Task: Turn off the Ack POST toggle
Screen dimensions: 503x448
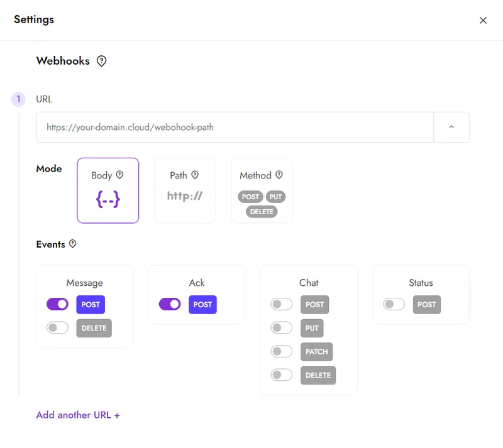Action: pos(170,304)
